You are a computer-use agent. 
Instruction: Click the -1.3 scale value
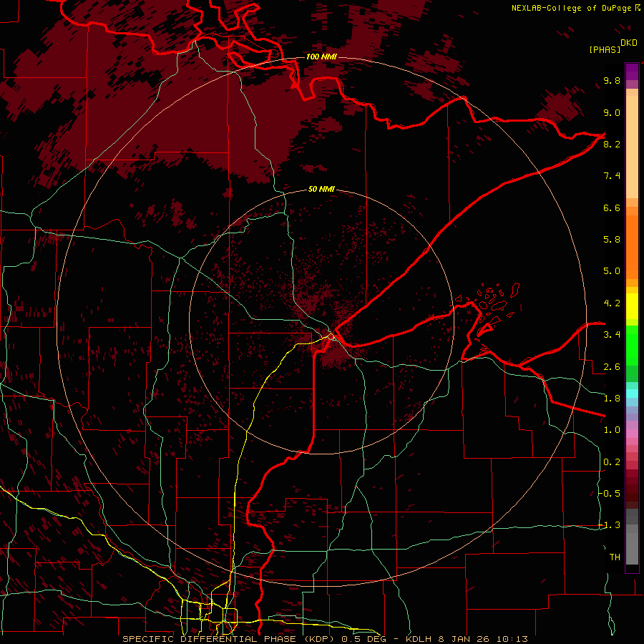pyautogui.click(x=610, y=525)
